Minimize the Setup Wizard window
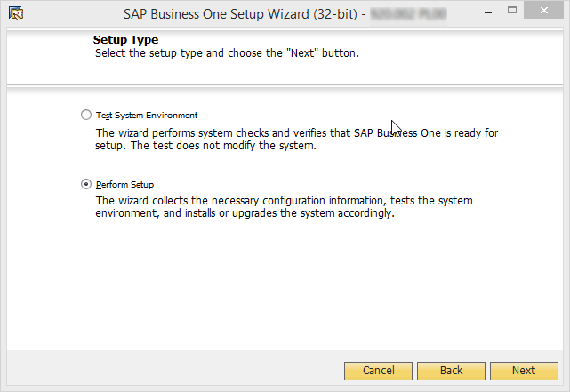 point(488,12)
